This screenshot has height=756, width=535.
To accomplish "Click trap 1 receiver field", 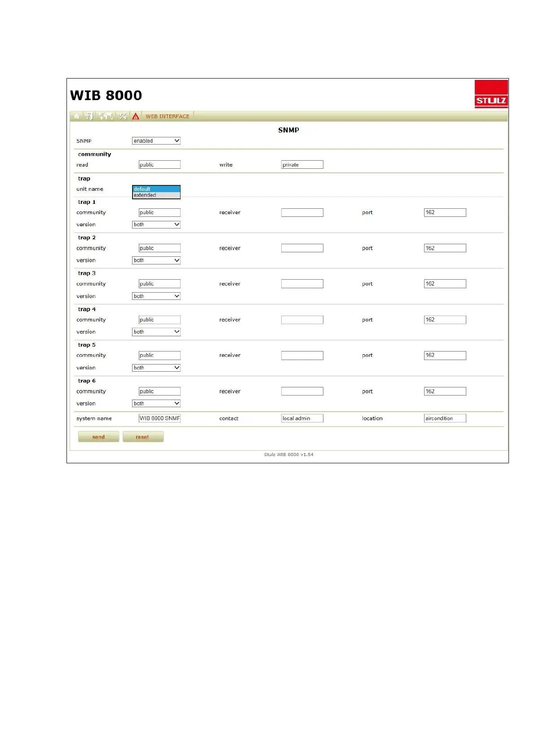I will tap(302, 212).
